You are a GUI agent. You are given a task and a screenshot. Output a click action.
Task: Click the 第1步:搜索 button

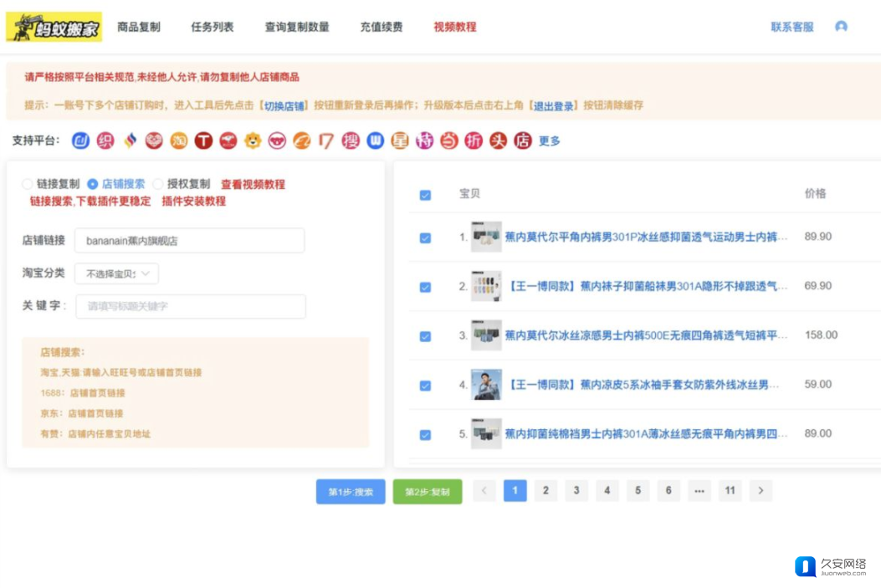click(x=351, y=492)
